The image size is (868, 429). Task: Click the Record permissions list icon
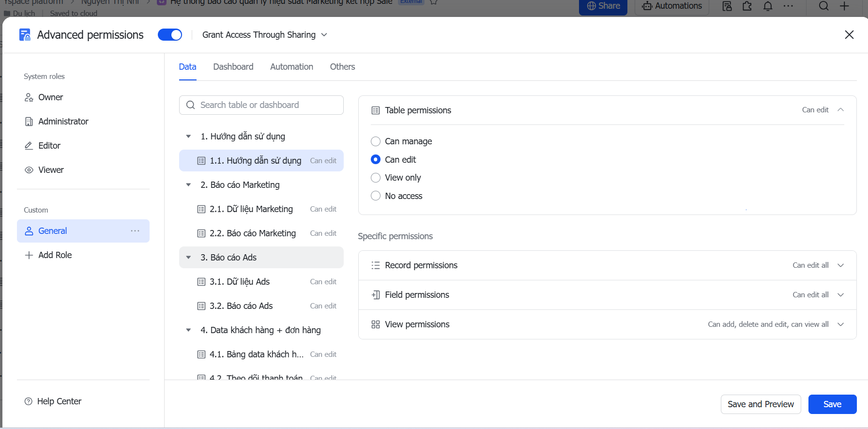pyautogui.click(x=376, y=265)
